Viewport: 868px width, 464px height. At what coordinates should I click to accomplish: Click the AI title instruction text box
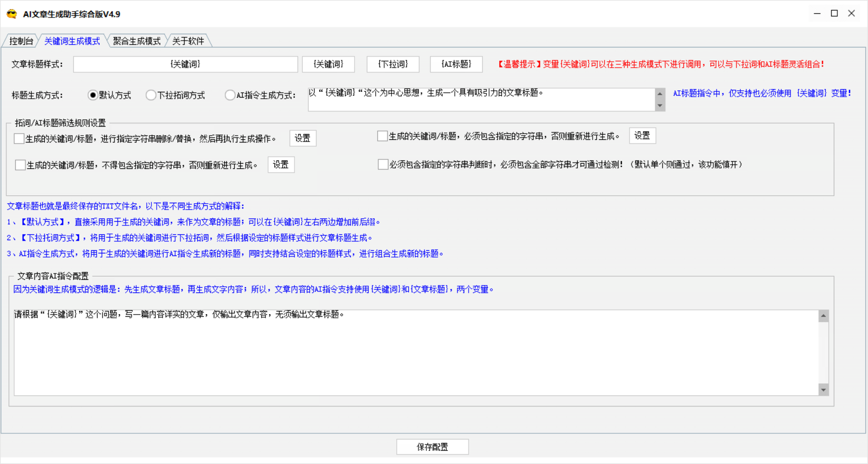coord(482,100)
